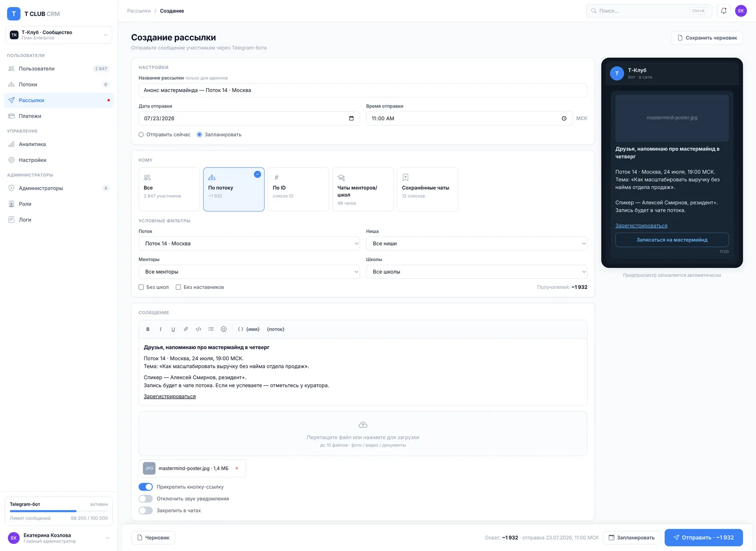Select Сохранённые чаты card

coord(428,189)
